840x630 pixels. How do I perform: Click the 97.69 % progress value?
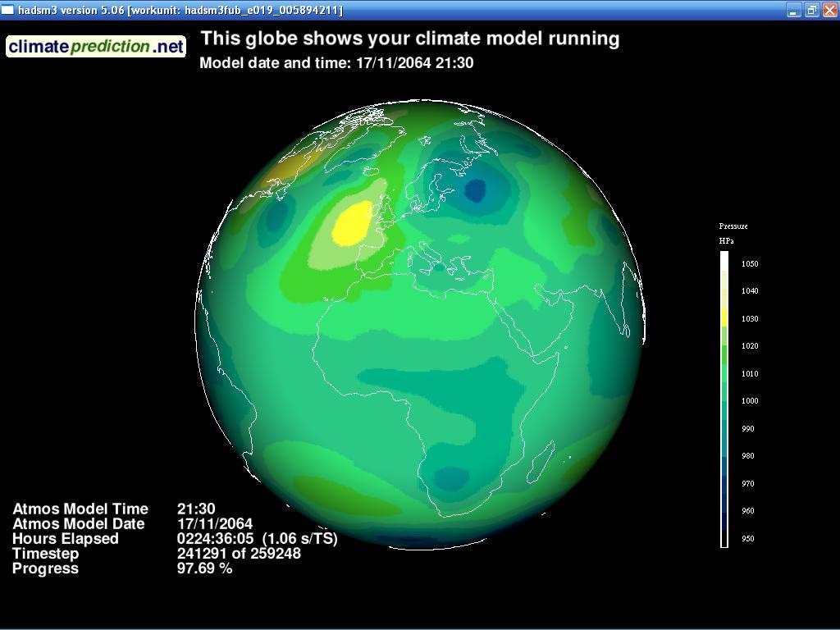[x=204, y=569]
